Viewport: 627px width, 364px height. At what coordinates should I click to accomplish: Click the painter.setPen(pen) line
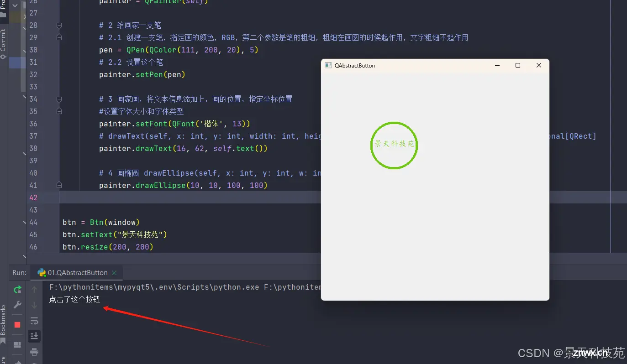[x=142, y=74]
